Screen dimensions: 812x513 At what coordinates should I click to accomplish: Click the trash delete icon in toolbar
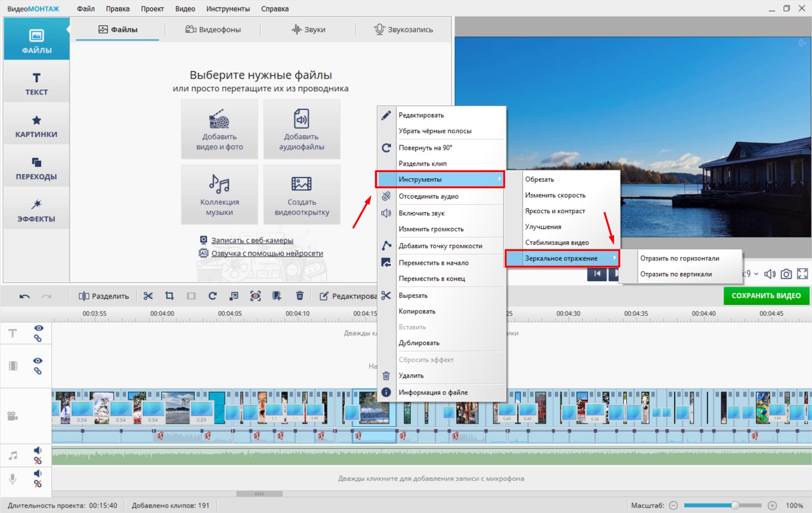tap(300, 296)
